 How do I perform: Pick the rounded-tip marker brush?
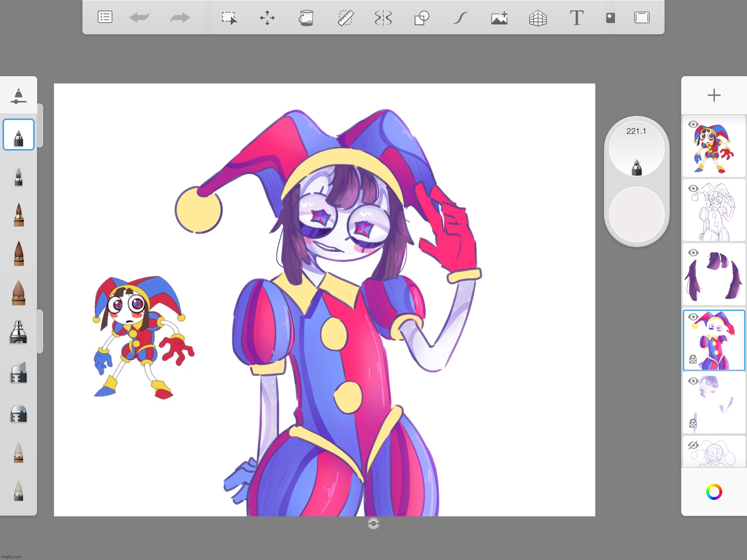(19, 414)
